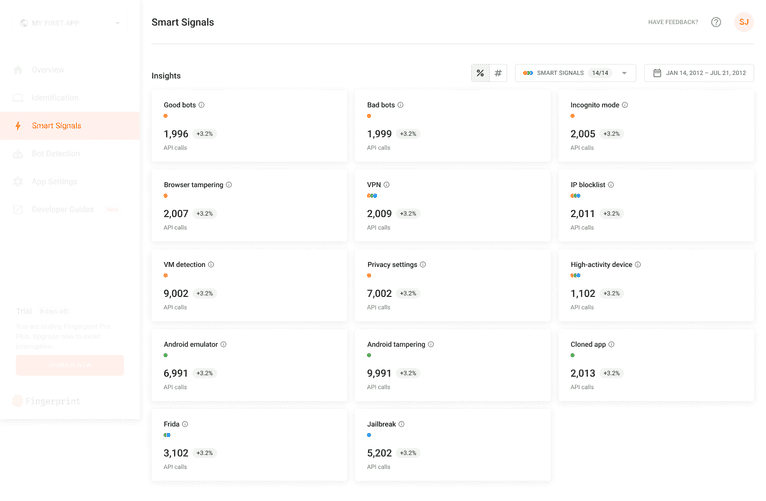This screenshot has height=501, width=766.
Task: Show info for High-activity device
Action: pos(638,265)
